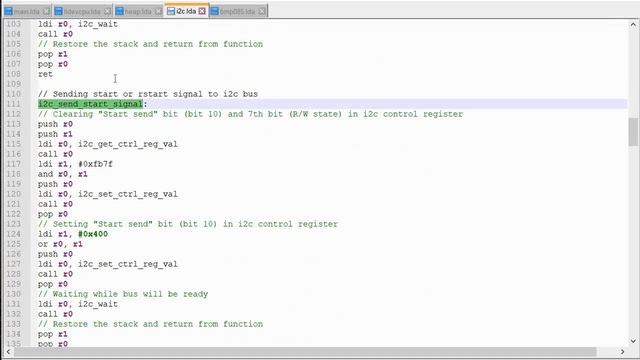Click line number 109 in the gutter
Viewport: 640px width, 360px height.
(x=13, y=84)
